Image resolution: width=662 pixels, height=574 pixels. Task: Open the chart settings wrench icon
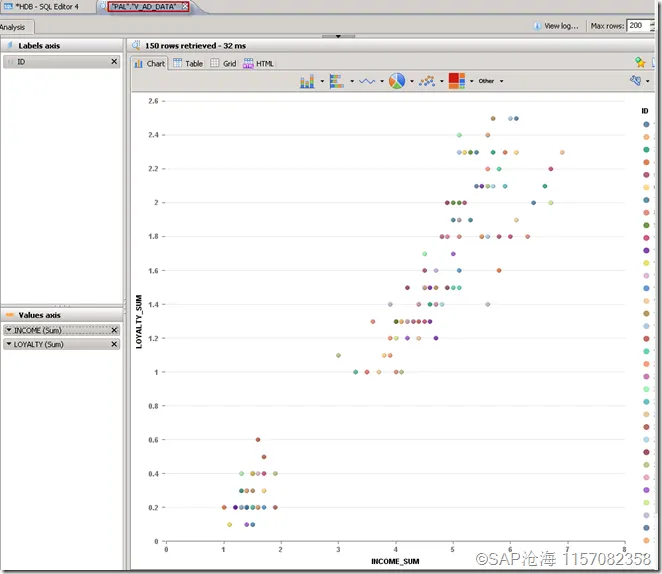[635, 80]
